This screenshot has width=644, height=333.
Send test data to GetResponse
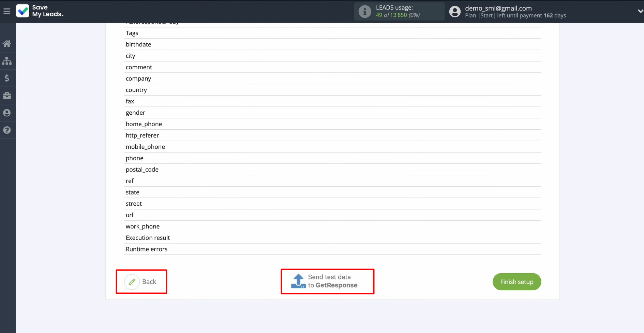tap(327, 281)
